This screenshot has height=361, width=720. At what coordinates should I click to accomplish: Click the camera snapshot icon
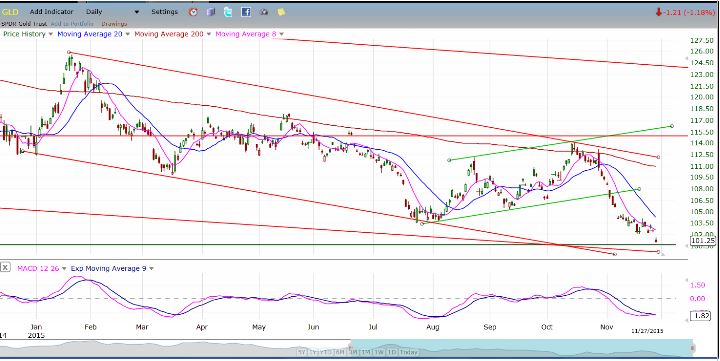click(264, 12)
